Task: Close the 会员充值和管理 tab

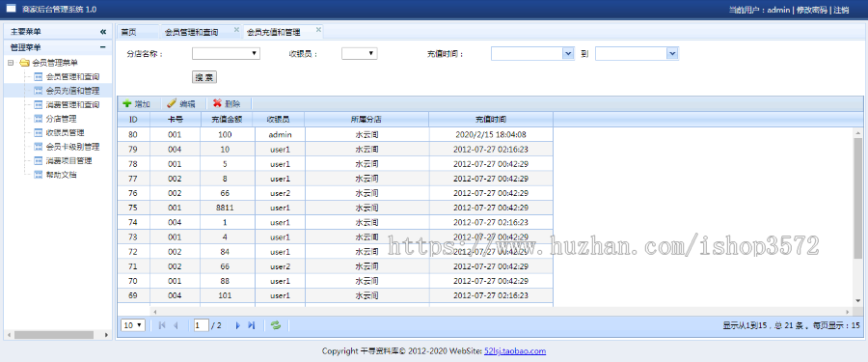Action: [318, 29]
